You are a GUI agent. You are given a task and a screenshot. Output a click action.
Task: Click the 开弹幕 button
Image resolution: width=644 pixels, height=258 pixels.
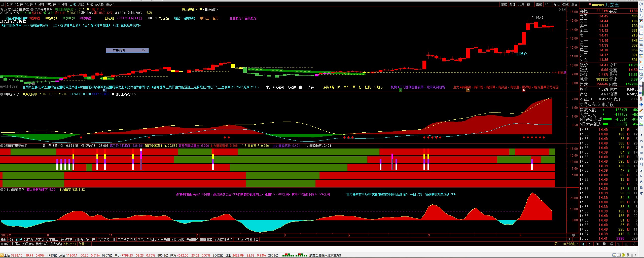5,244
